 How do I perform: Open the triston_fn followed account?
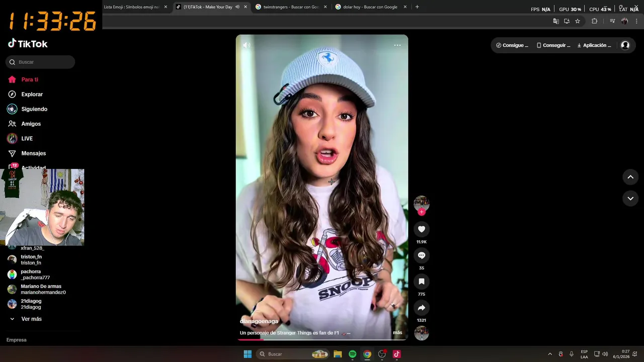click(x=31, y=260)
